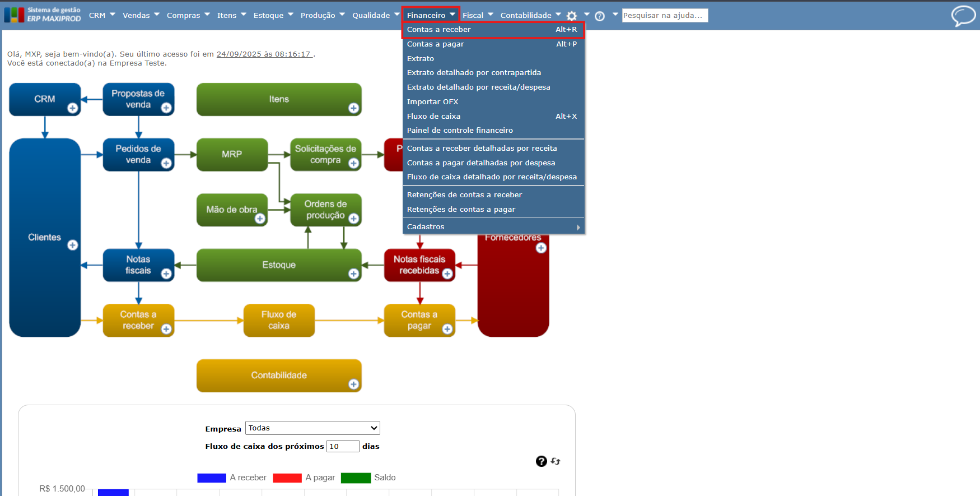Open the Estoque block in the diagram
The height and width of the screenshot is (496, 980).
tap(279, 265)
